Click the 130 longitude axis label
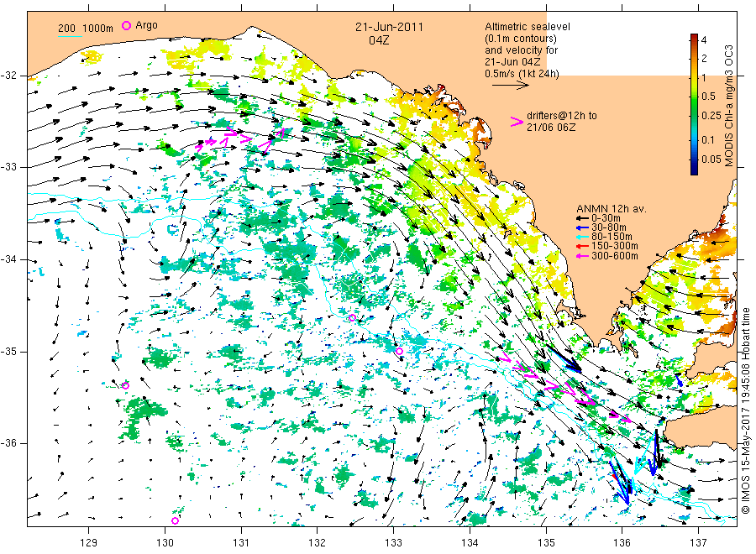The width and height of the screenshot is (756, 554). [165, 543]
